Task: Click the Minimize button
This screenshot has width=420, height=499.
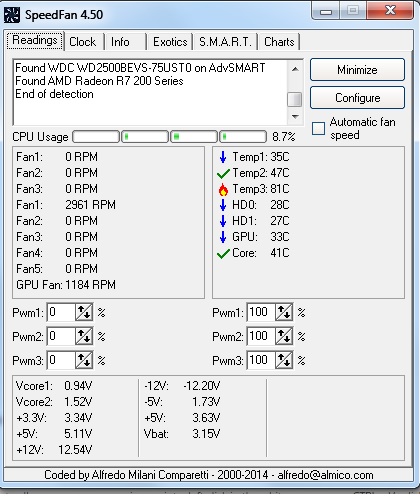Action: click(x=357, y=70)
